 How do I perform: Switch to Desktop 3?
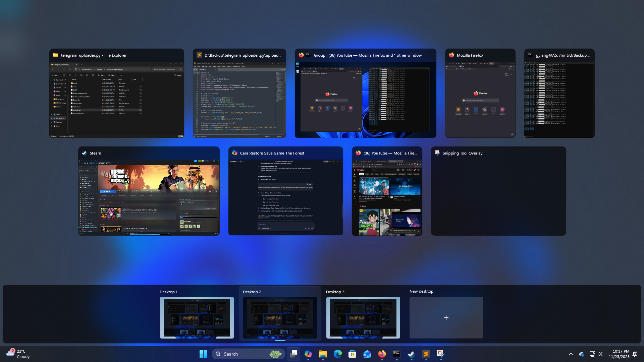363,317
